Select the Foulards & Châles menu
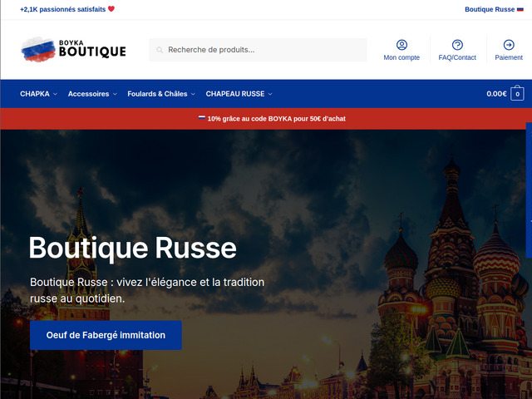The image size is (532, 399). point(157,94)
